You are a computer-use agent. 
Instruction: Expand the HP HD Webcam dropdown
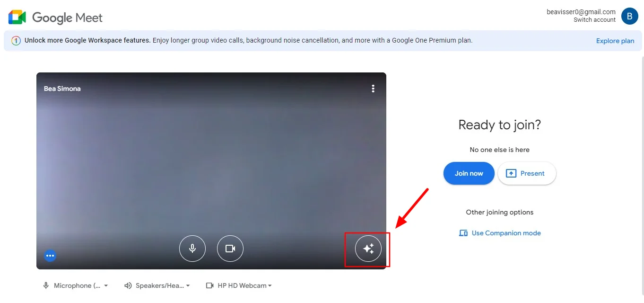point(239,285)
